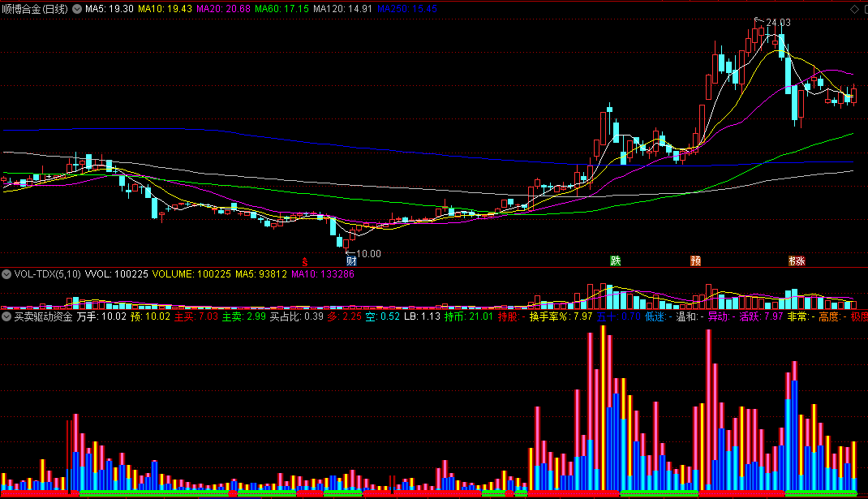Click the 低迷: - label
Image resolution: width=868 pixels, height=499 pixels.
(658, 316)
